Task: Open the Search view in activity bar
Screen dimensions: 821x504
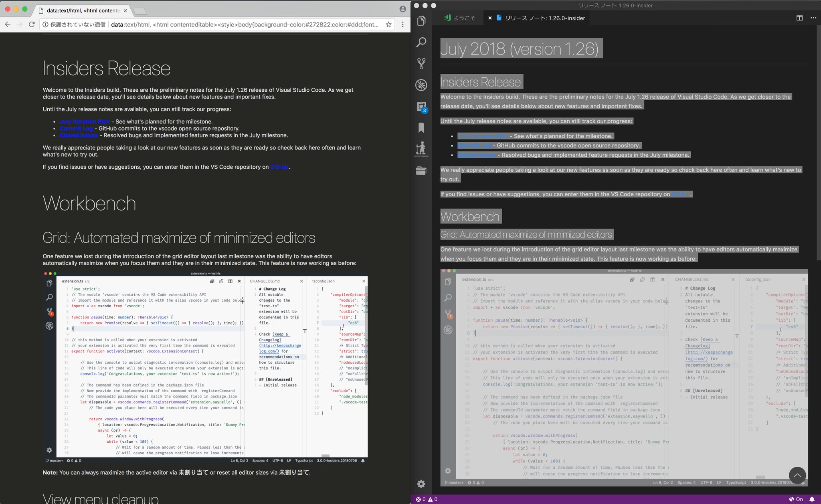Action: [x=421, y=42]
